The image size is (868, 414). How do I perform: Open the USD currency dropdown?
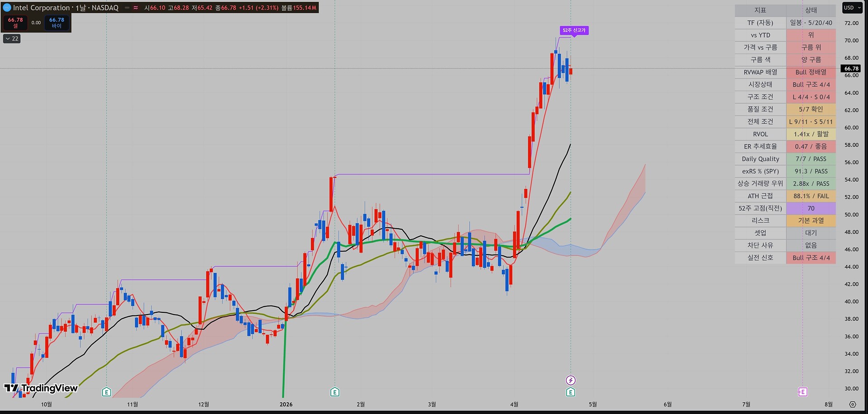(852, 8)
